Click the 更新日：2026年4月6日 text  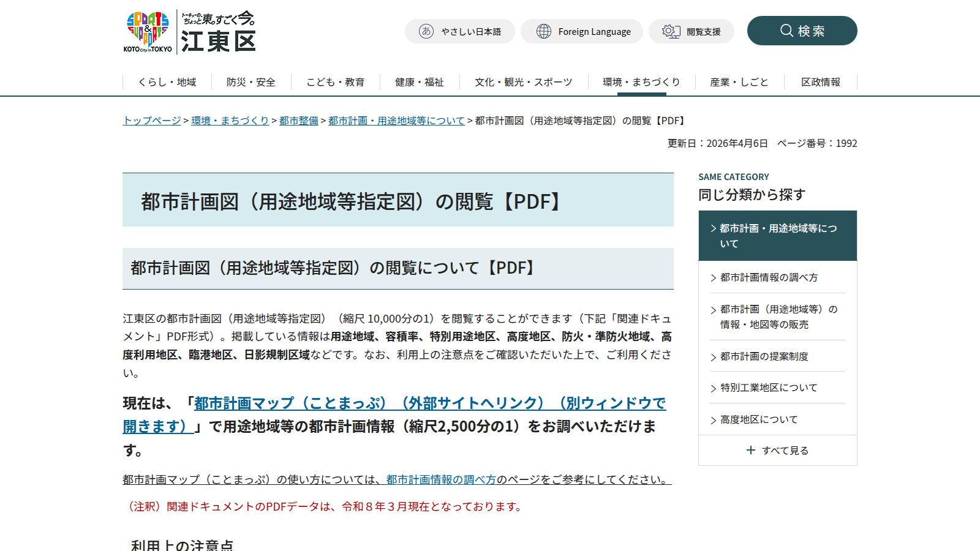(x=717, y=143)
